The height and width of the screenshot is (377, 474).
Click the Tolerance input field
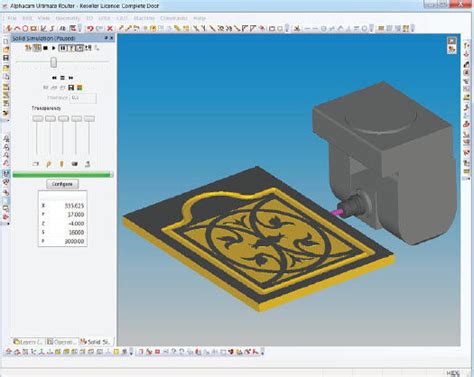[83, 98]
